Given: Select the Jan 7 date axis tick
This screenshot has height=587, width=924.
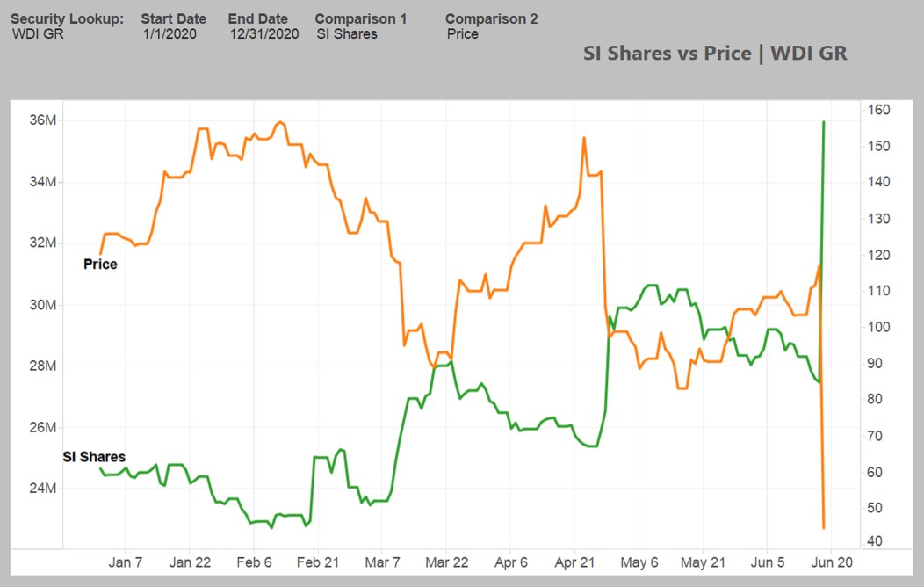Looking at the screenshot, I should pos(126,562).
